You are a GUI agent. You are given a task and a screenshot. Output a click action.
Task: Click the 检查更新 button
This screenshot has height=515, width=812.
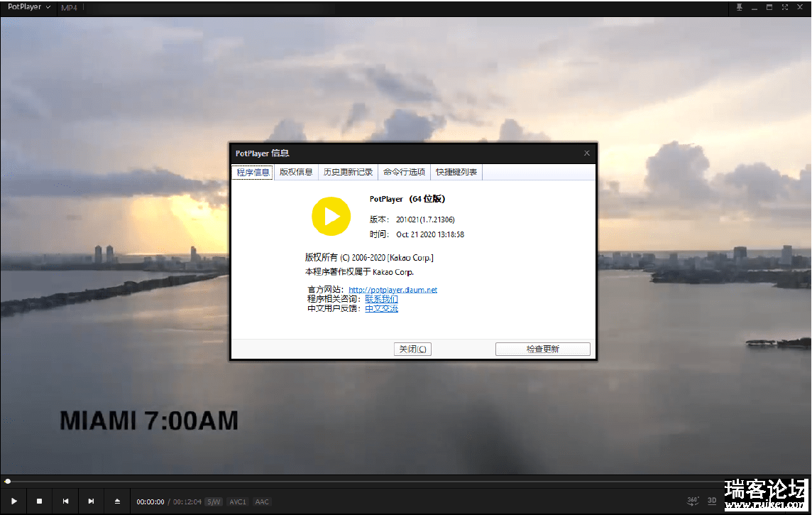click(542, 349)
